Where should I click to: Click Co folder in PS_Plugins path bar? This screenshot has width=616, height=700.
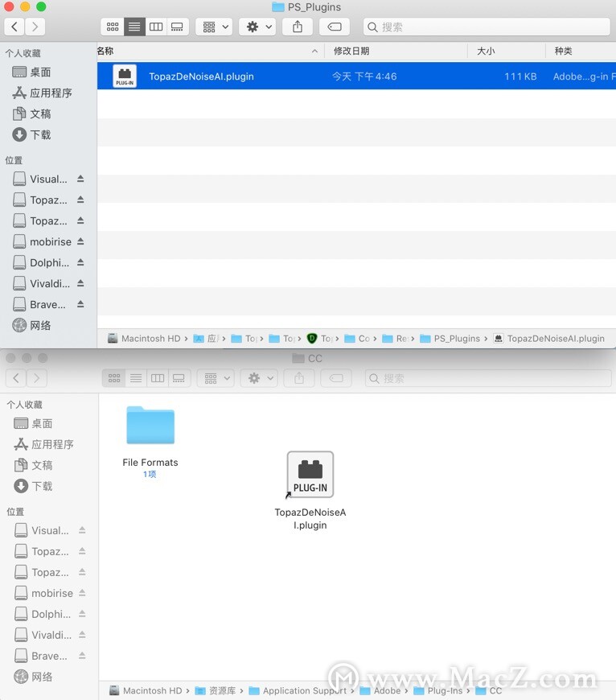coord(357,339)
